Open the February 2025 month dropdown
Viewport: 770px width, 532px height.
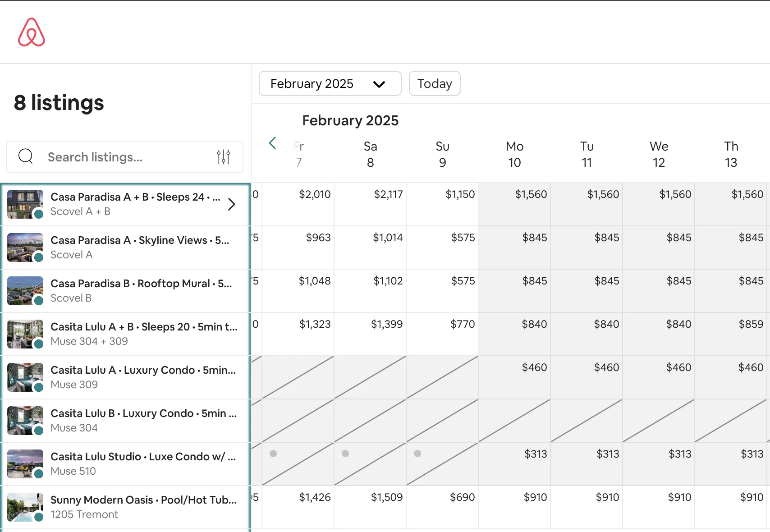[x=330, y=84]
